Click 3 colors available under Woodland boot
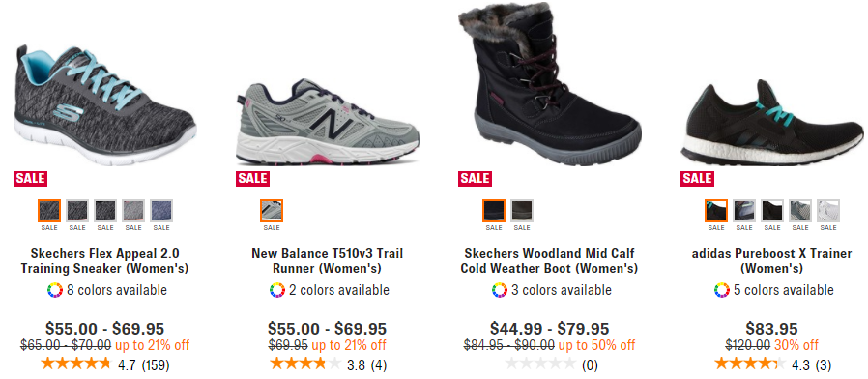868x379 pixels. (562, 290)
